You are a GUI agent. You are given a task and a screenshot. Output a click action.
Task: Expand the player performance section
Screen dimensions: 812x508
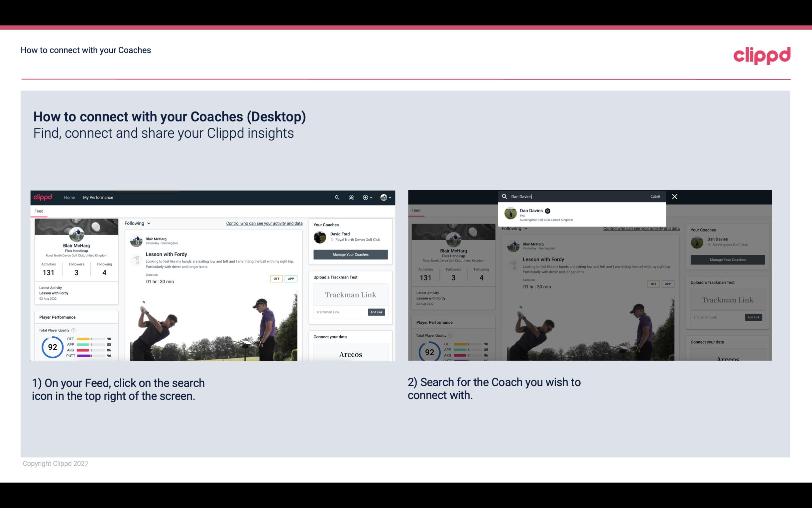[x=57, y=317]
